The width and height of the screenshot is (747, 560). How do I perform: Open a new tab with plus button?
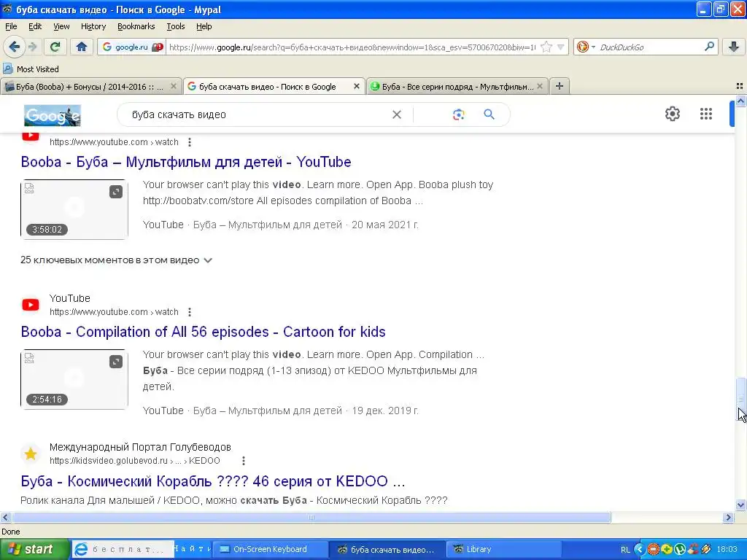(x=560, y=86)
